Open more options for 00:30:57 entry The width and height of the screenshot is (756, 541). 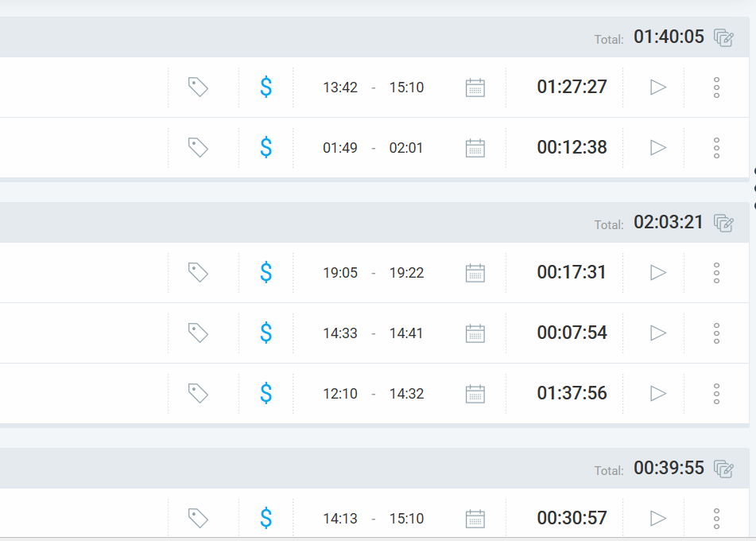716,518
